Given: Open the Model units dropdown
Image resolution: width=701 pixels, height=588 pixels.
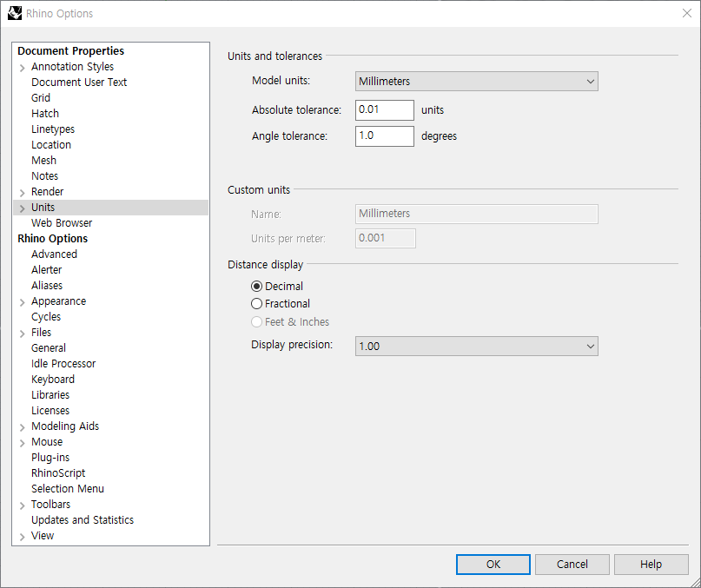Looking at the screenshot, I should tap(477, 82).
